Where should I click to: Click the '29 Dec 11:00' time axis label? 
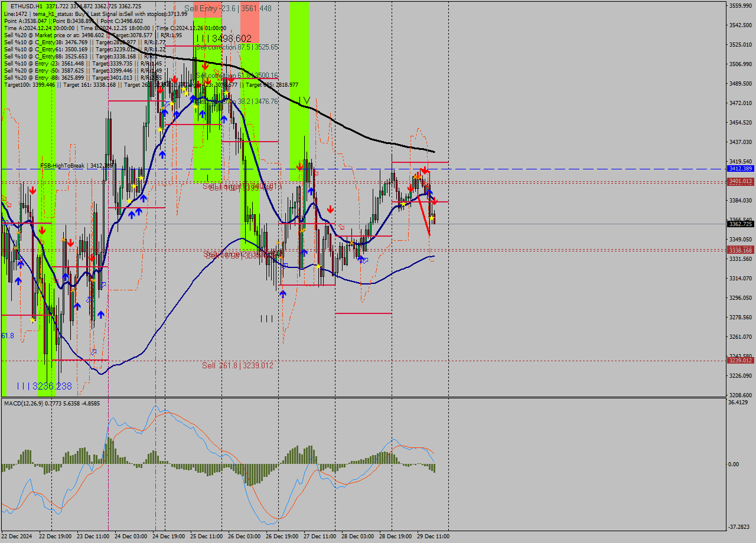tap(433, 536)
